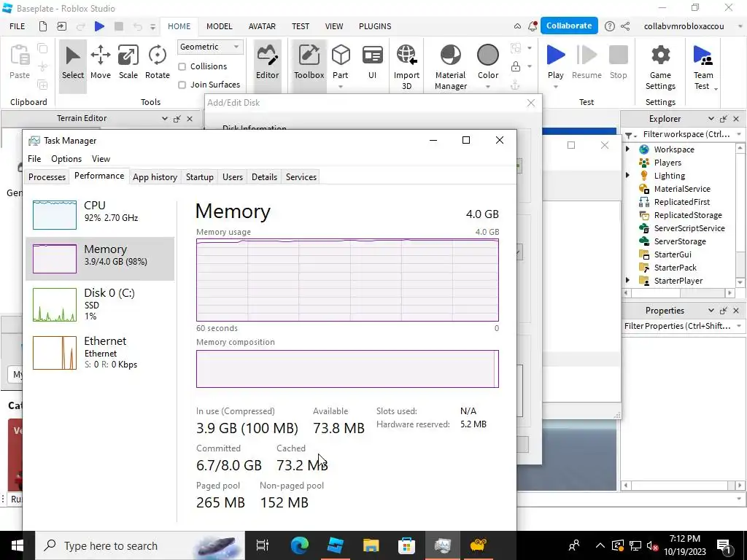The height and width of the screenshot is (560, 747).
Task: Open the Properties panel options chevron
Action: 711,311
